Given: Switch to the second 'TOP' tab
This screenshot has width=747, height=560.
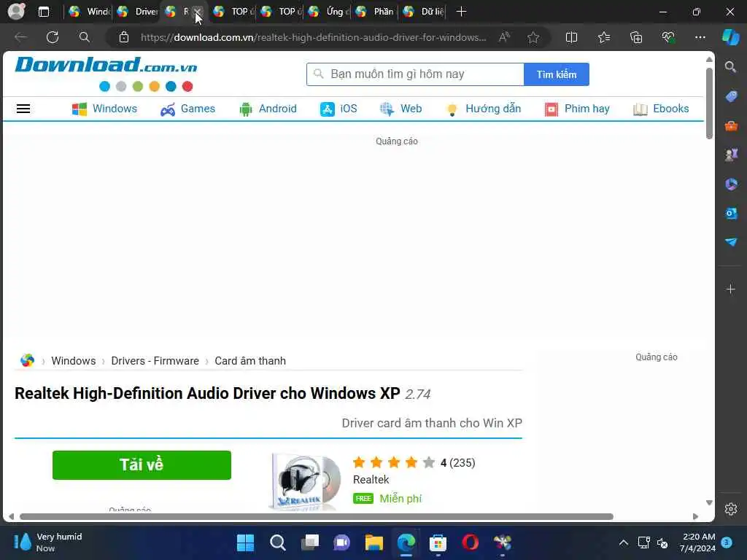Looking at the screenshot, I should (279, 12).
